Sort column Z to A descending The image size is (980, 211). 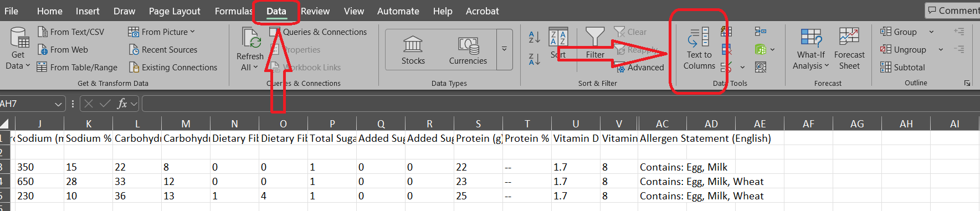pyautogui.click(x=534, y=59)
